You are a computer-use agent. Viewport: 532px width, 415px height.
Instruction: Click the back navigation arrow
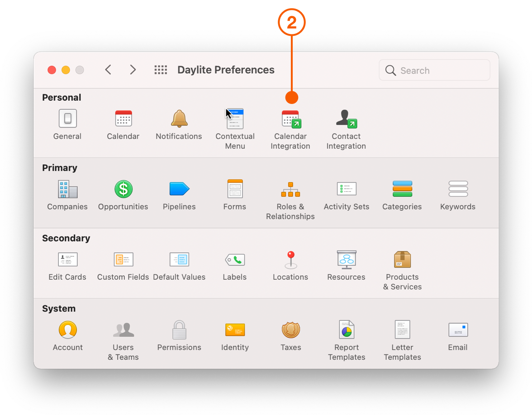coord(108,70)
